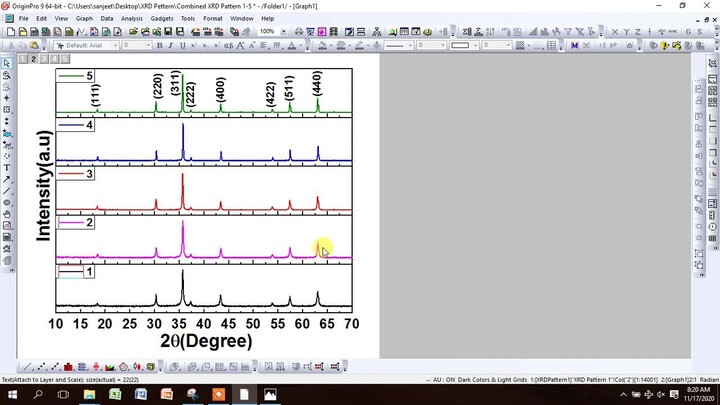Image resolution: width=720 pixels, height=405 pixels.
Task: Open the border box style dropdown
Action: tap(476, 45)
